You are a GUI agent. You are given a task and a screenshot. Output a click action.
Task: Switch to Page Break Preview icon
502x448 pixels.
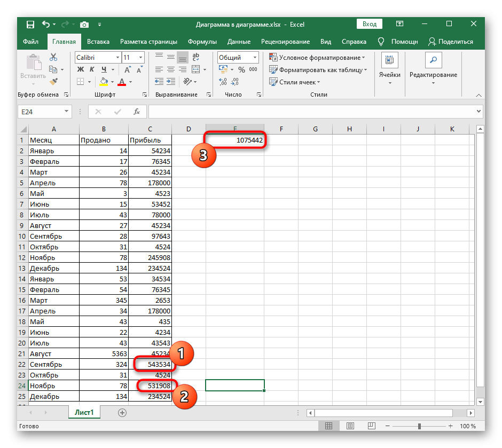(371, 426)
